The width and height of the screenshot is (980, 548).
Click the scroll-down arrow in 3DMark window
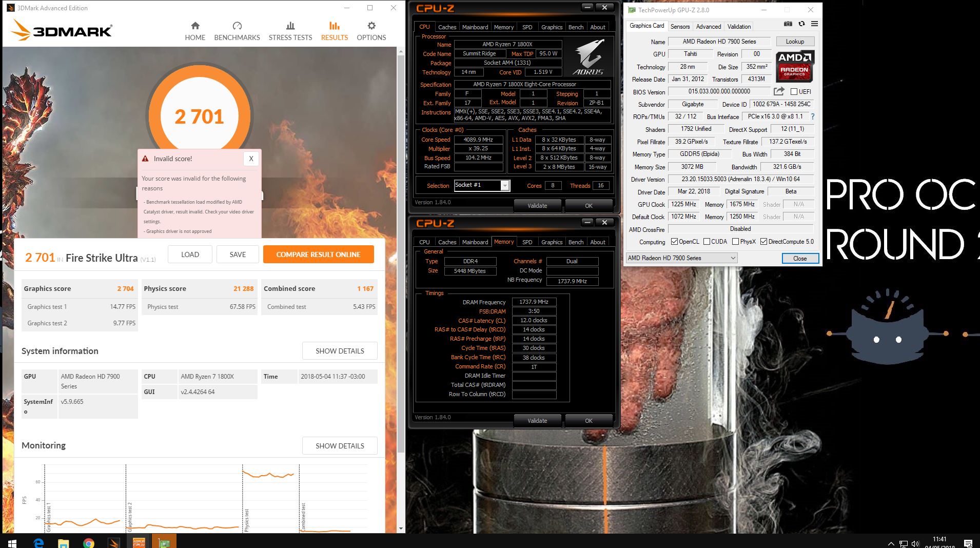[x=401, y=529]
